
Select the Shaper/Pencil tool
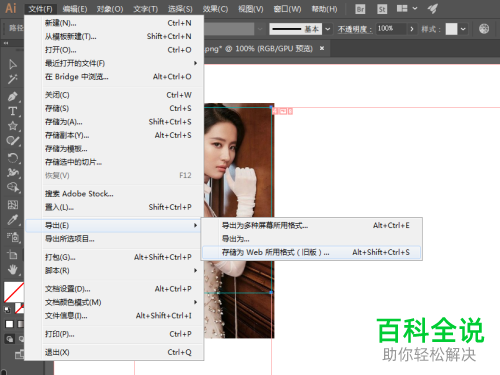(13, 141)
